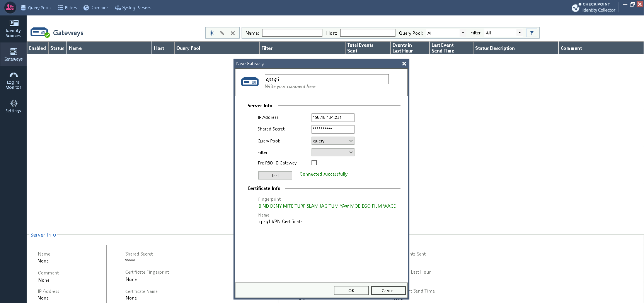Open the Query Pools menu
Screen dimensions: 644x303
click(x=36, y=8)
